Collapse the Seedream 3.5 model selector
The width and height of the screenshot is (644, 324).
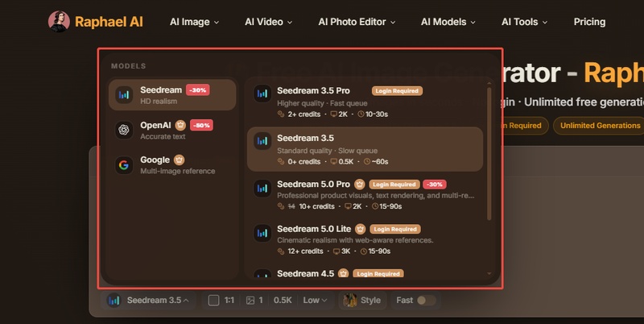tap(148, 301)
